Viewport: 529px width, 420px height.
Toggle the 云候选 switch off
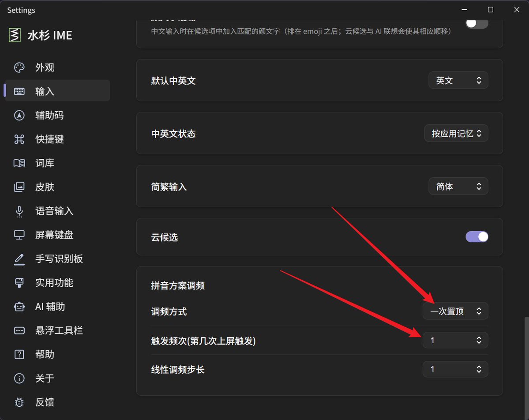(476, 237)
